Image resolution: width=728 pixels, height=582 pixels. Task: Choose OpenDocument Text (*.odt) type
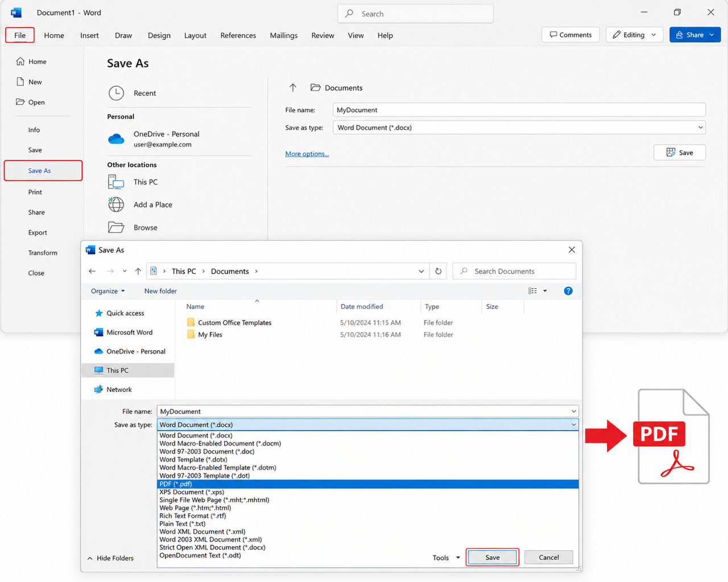coord(200,555)
